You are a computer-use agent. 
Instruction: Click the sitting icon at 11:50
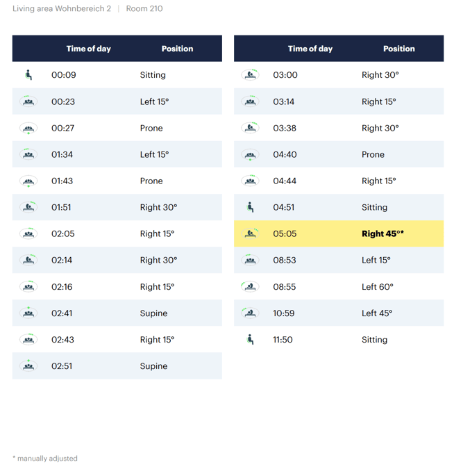click(x=250, y=339)
